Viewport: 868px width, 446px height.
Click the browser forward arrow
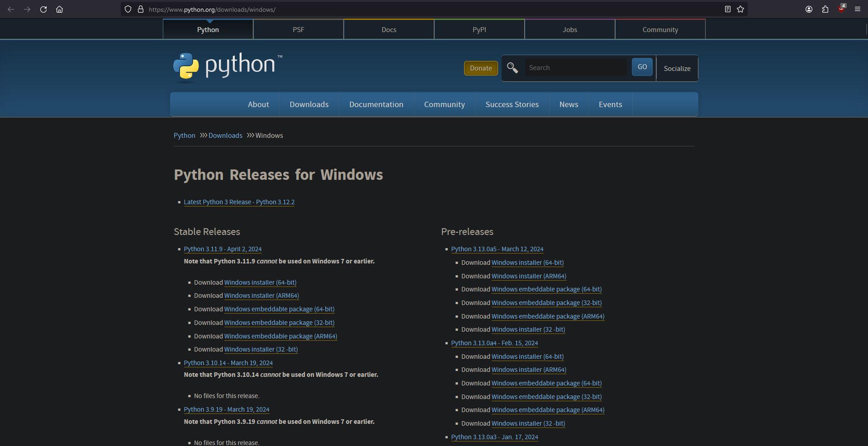[x=27, y=9]
